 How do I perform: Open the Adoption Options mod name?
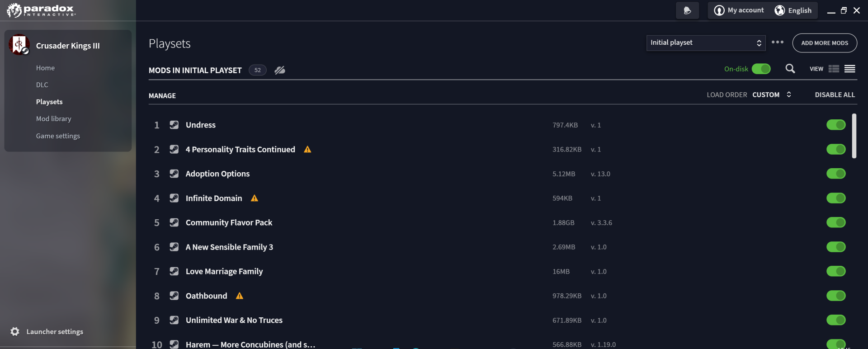pyautogui.click(x=217, y=174)
